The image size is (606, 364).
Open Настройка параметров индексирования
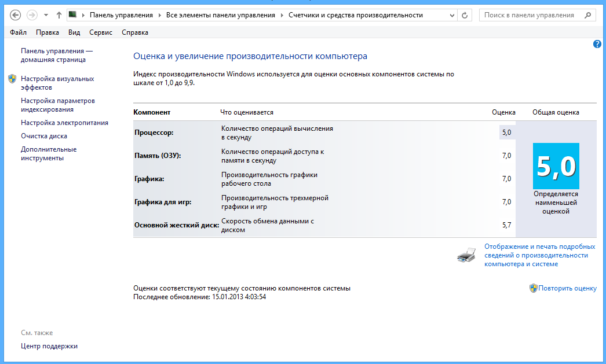(58, 105)
